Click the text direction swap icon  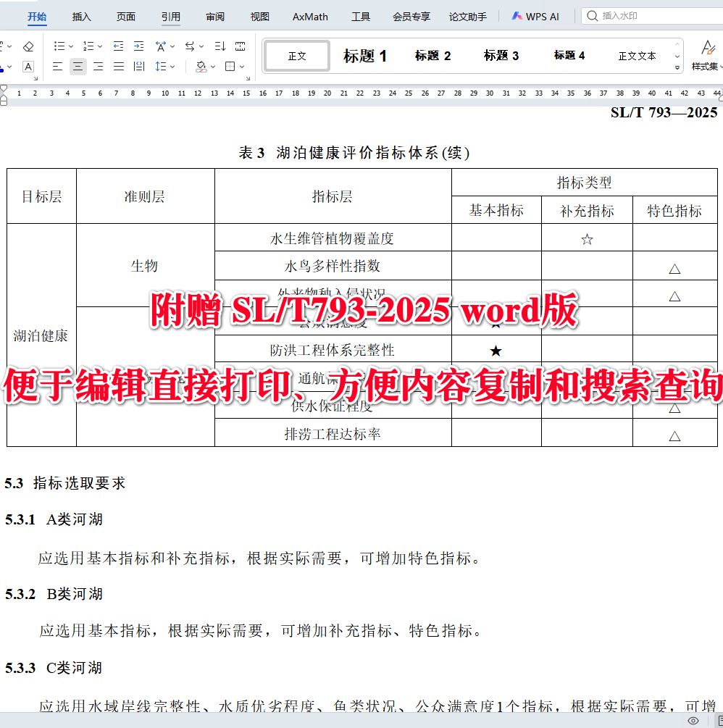[190, 46]
